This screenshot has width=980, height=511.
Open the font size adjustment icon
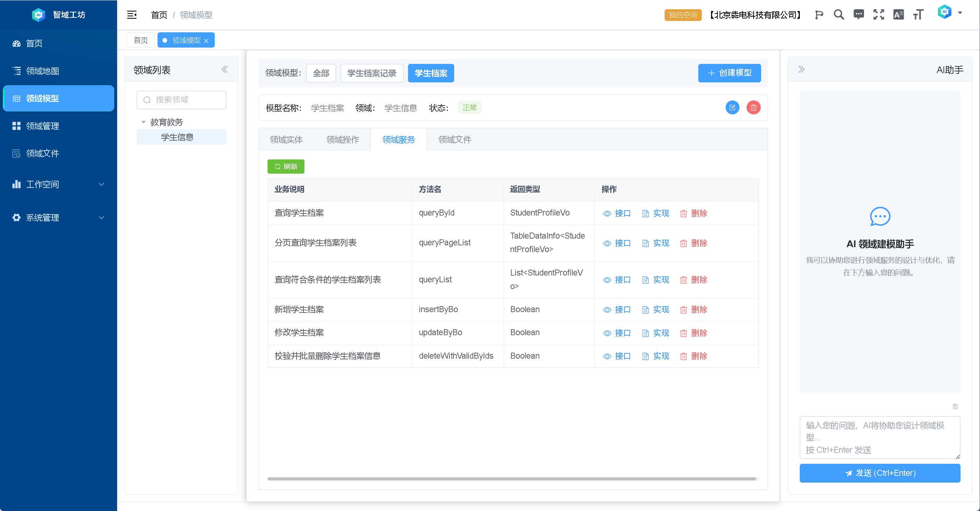[x=918, y=15]
